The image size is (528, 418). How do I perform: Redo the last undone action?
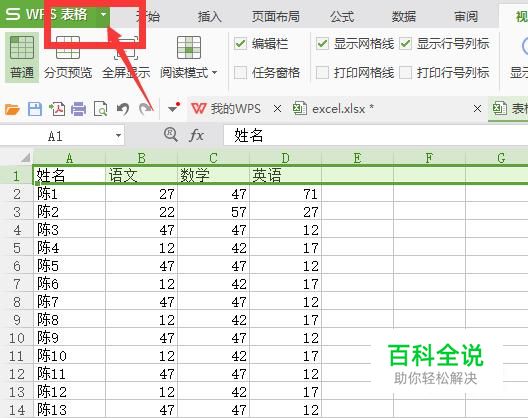click(x=145, y=109)
